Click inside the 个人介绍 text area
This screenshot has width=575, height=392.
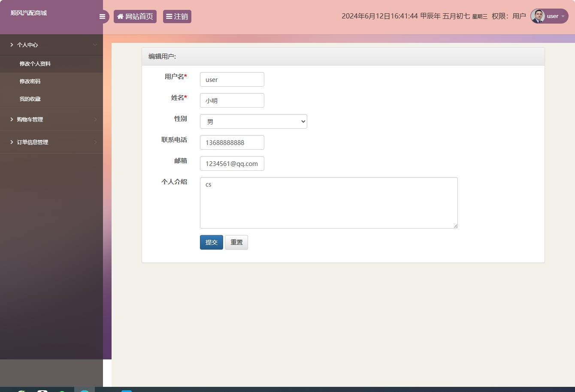coord(328,202)
